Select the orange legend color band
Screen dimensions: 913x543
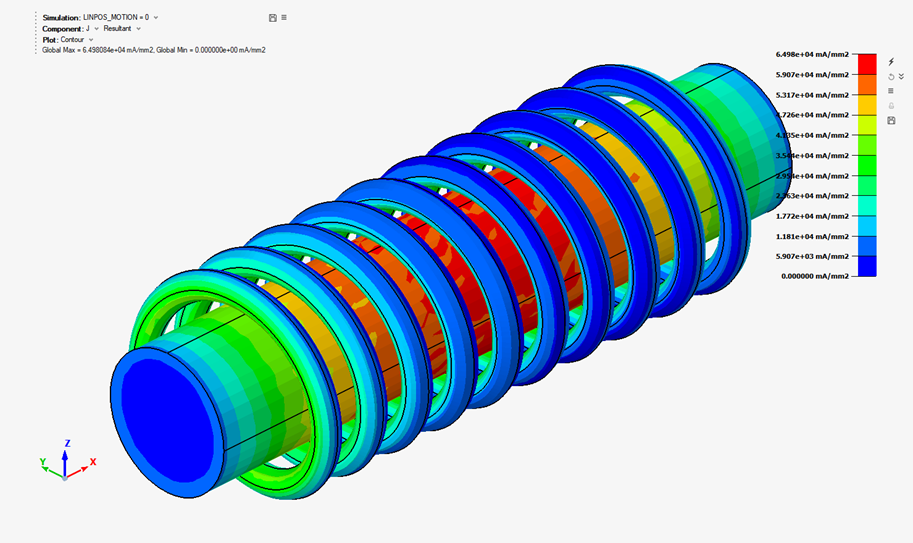867,84
